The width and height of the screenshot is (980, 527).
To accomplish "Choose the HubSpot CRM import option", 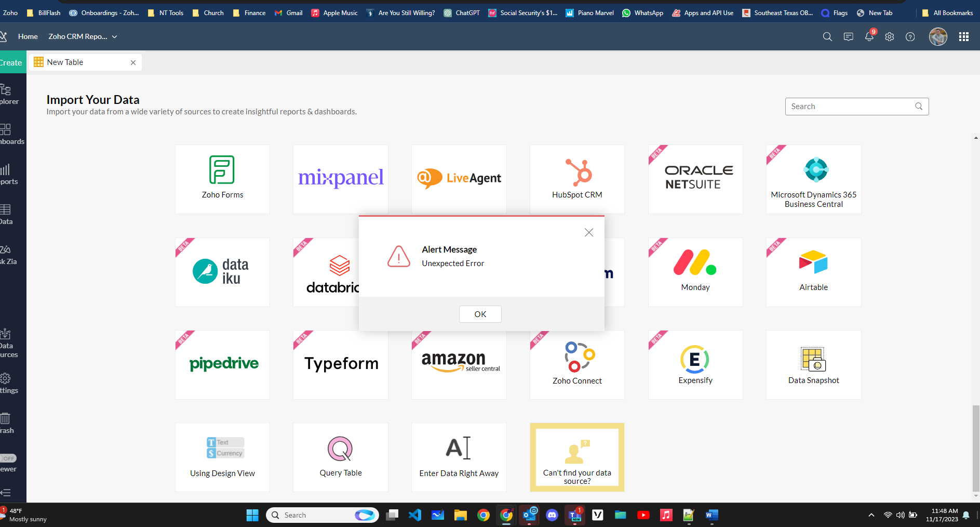I will point(577,179).
